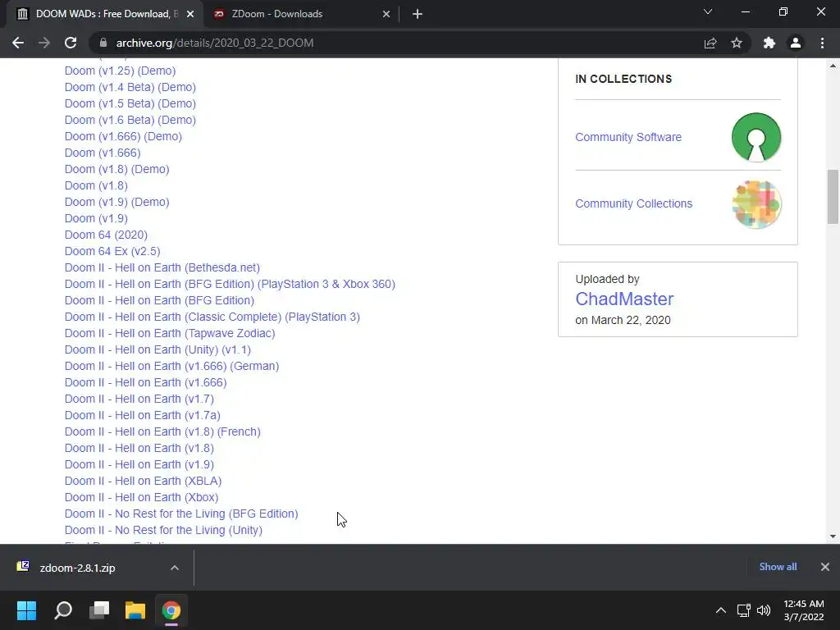The image size is (840, 630).
Task: Click 'Doom II - Hell on Earth (v1.7a)'
Action: point(143,415)
